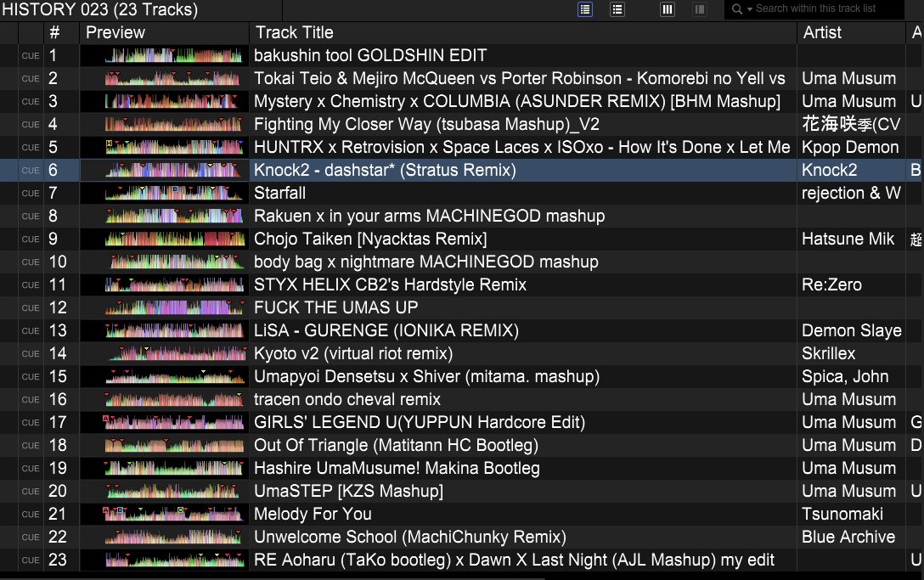Select 'tracen ondo cheval remix' title

[347, 400]
